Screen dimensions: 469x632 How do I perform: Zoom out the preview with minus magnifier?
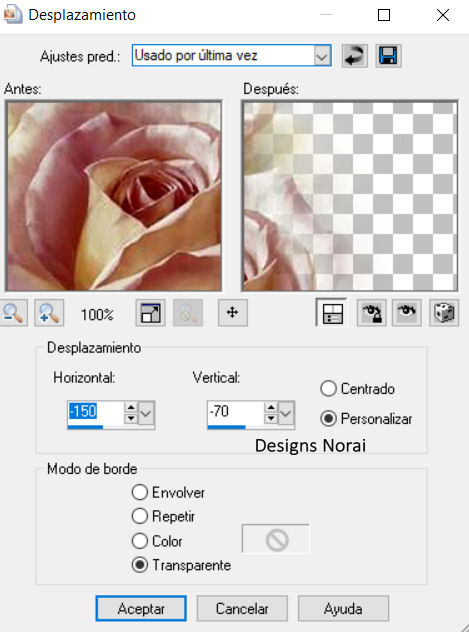[x=14, y=313]
